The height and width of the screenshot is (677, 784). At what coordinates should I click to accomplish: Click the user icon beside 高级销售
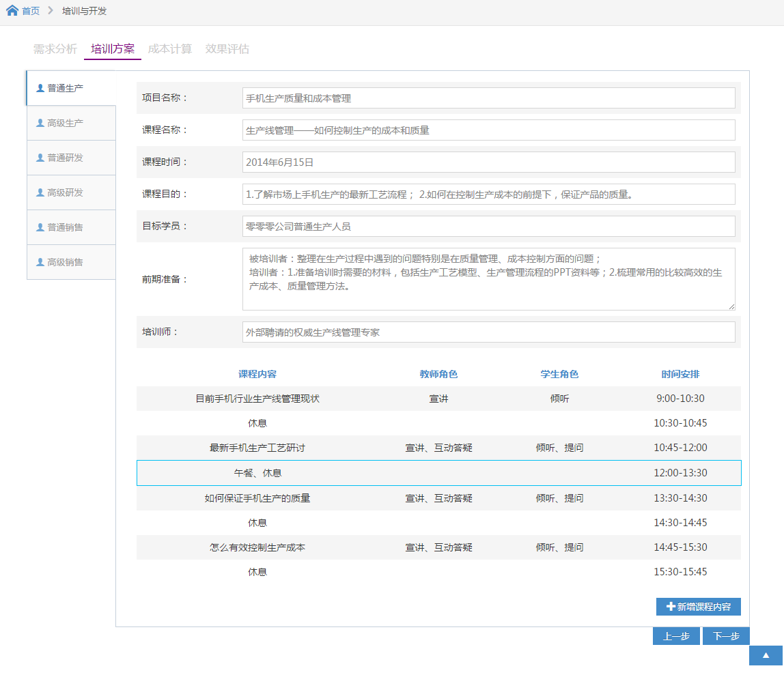(x=40, y=262)
